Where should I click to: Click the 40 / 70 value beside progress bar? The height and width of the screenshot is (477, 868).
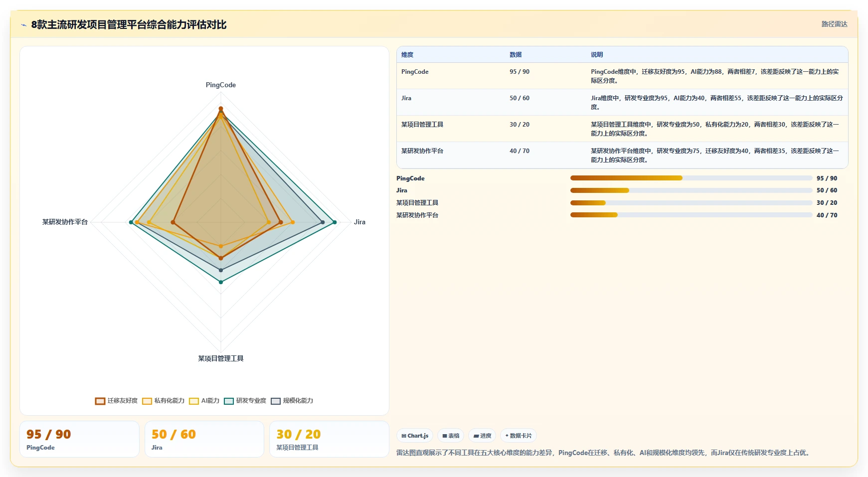(x=827, y=215)
